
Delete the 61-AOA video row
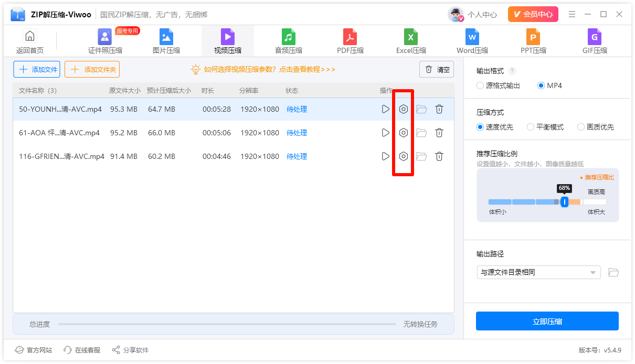(x=439, y=133)
